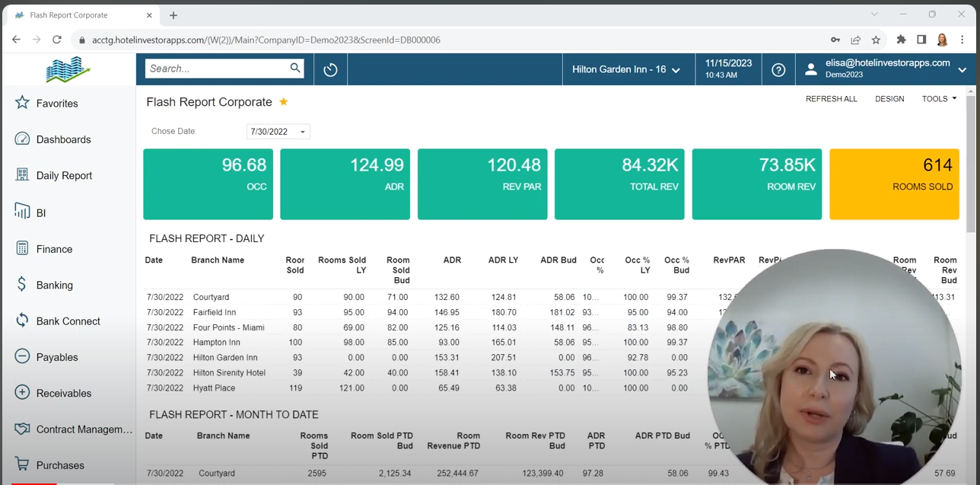Open the browser extensions puzzle icon
This screenshot has height=485, width=980.
click(902, 40)
